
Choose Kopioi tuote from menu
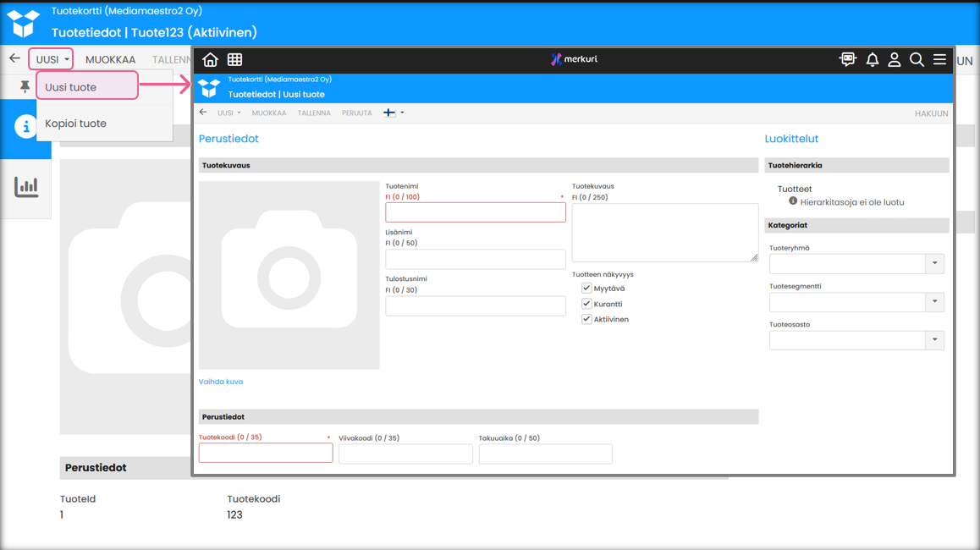click(x=76, y=124)
